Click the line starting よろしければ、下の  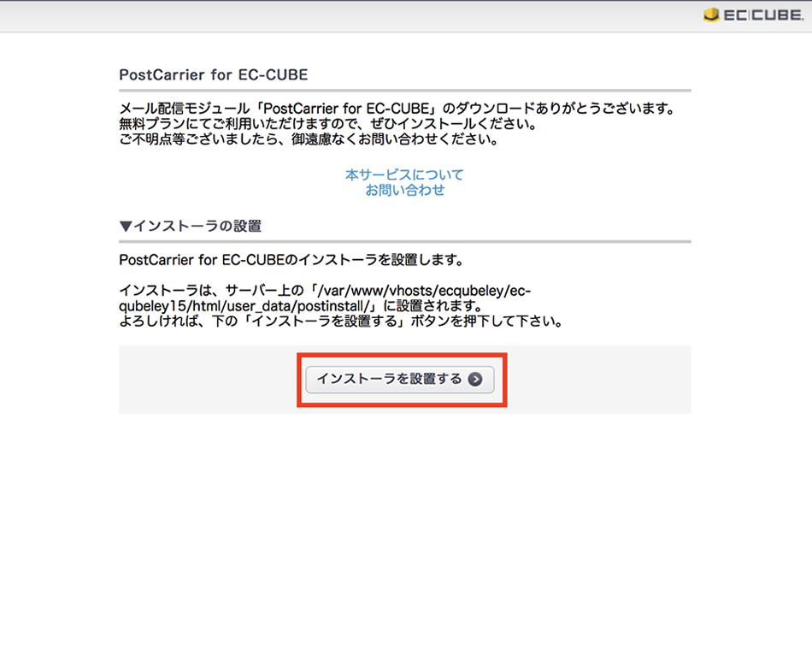(341, 322)
